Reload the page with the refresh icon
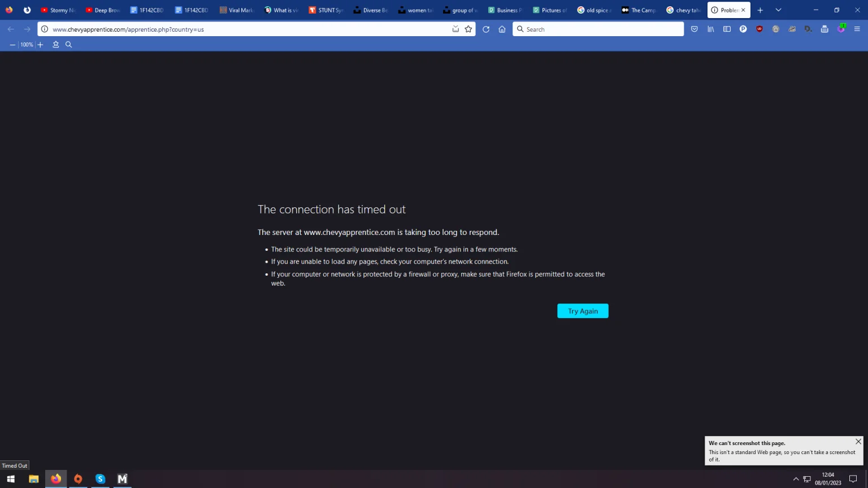Image resolution: width=868 pixels, height=488 pixels. click(x=486, y=29)
